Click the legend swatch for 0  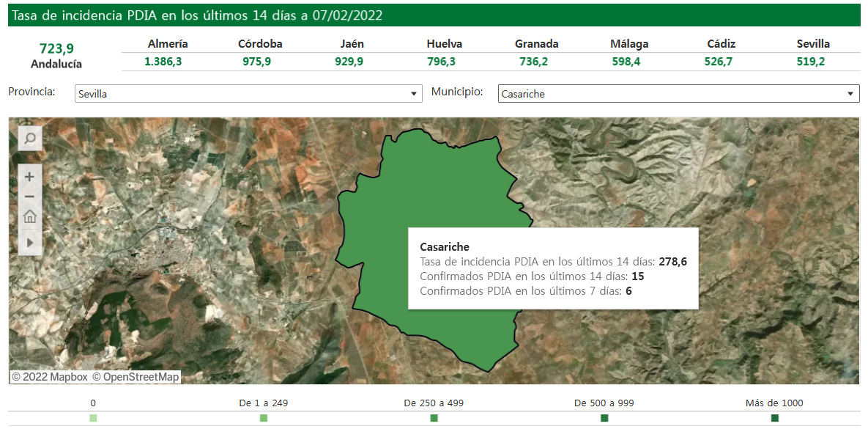[93, 418]
